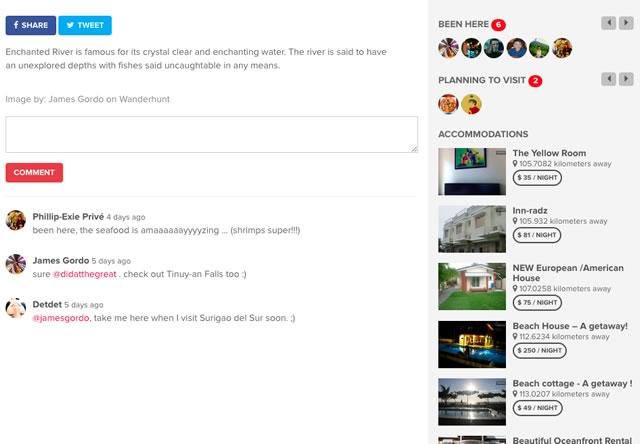Open the Inn-radz accommodation link

point(530,211)
